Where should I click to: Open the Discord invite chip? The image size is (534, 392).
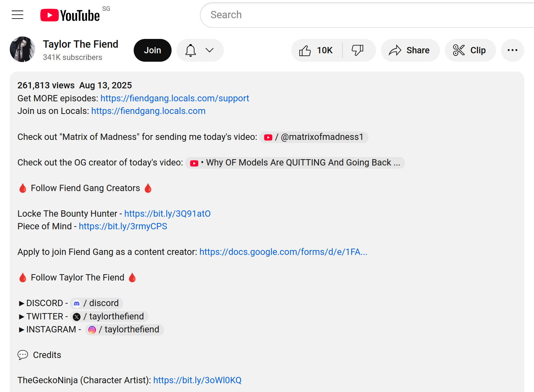tap(96, 303)
